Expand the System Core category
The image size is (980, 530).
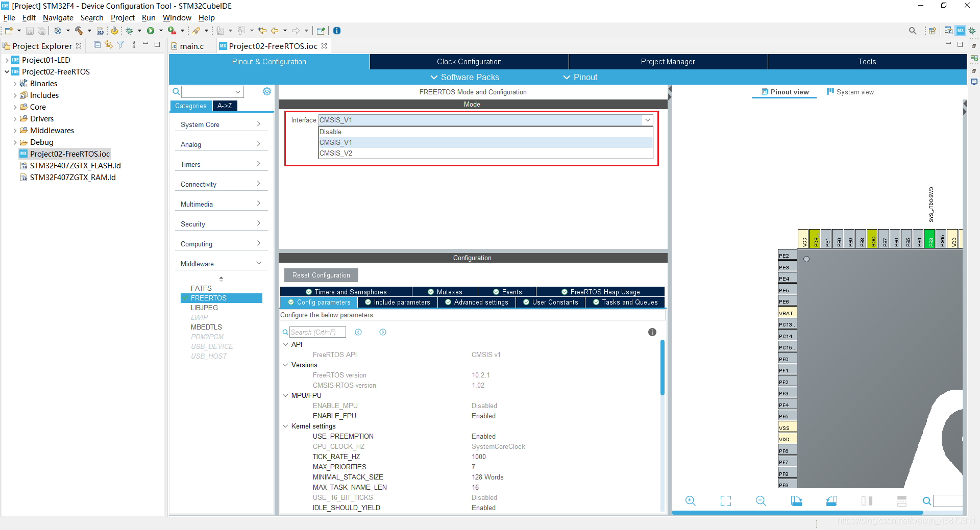(x=220, y=124)
